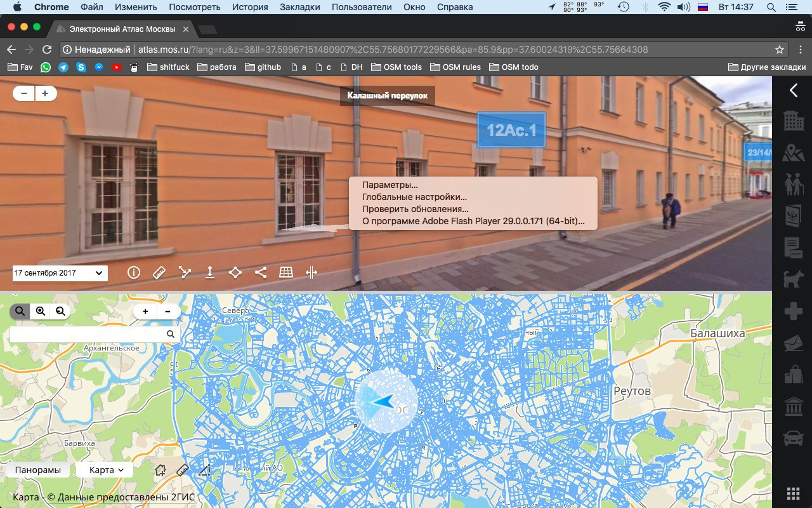
Task: Open the buildings category in sidebar
Action: [794, 121]
